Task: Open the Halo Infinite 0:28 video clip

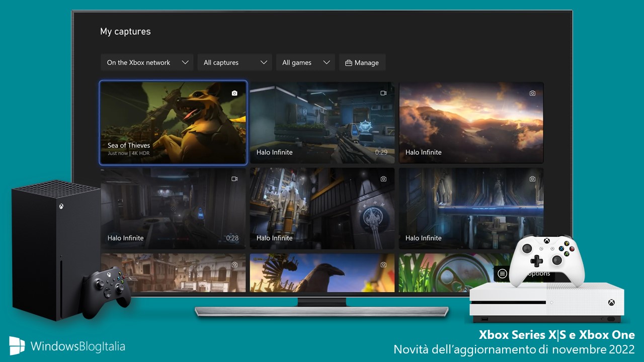Action: click(173, 209)
